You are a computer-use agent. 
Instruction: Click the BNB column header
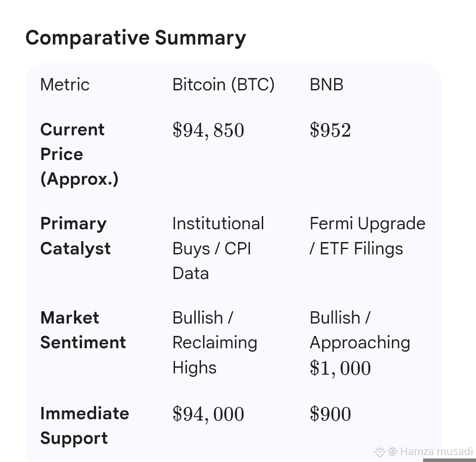pos(326,84)
